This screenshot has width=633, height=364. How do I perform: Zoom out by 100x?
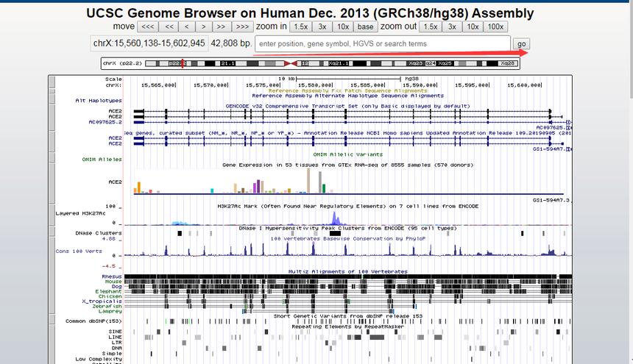click(x=496, y=26)
